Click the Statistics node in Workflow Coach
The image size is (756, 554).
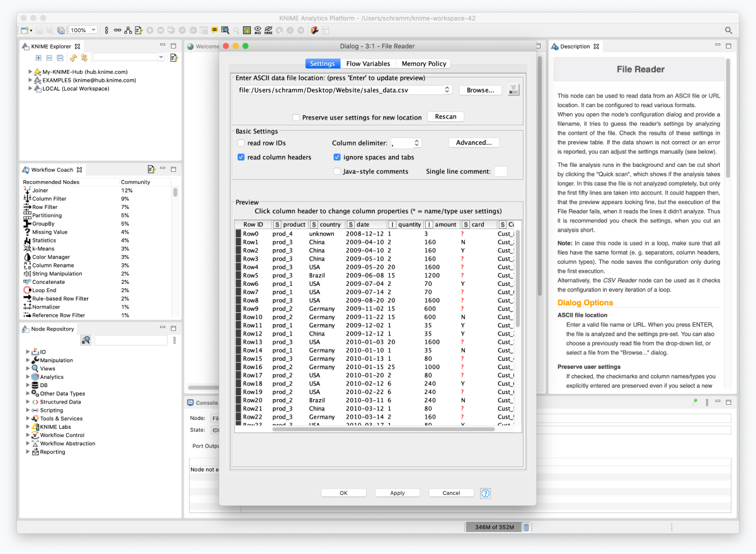coord(44,240)
